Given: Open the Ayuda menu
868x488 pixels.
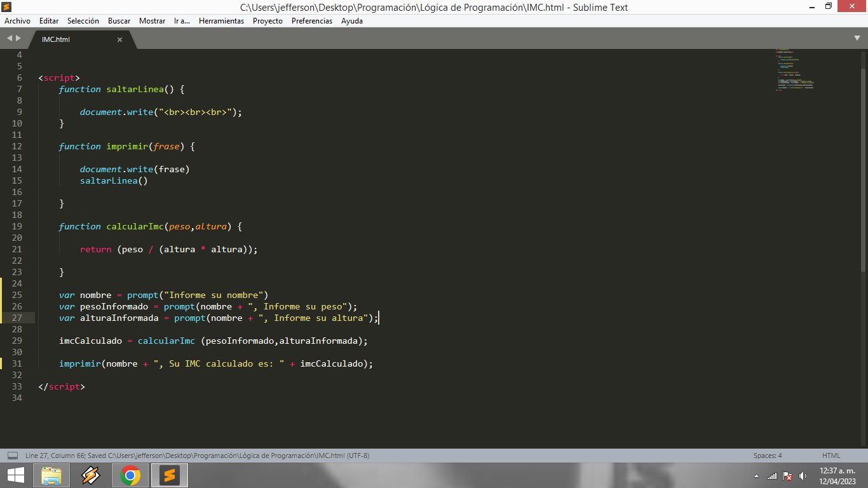Looking at the screenshot, I should pyautogui.click(x=352, y=21).
